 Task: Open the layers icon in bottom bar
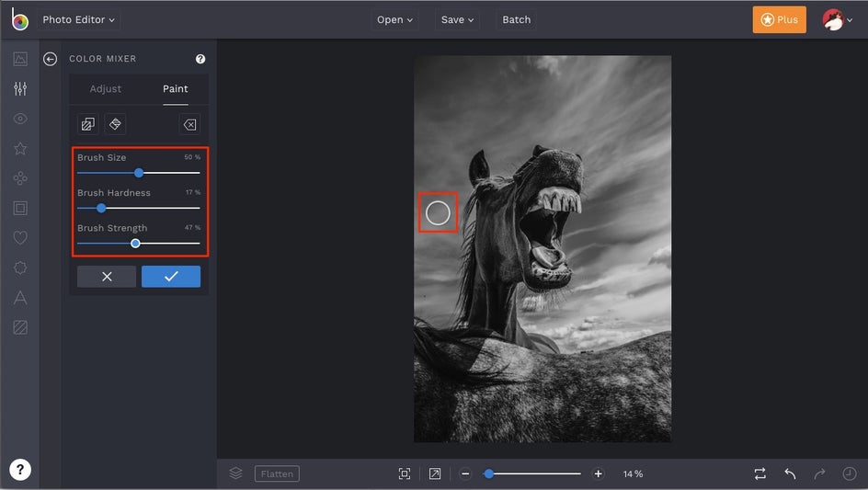pyautogui.click(x=235, y=473)
